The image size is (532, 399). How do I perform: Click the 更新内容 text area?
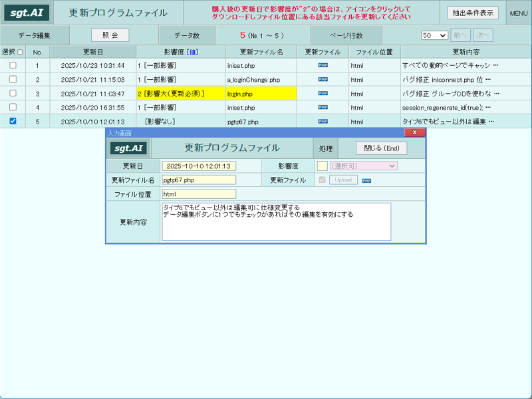pyautogui.click(x=276, y=221)
